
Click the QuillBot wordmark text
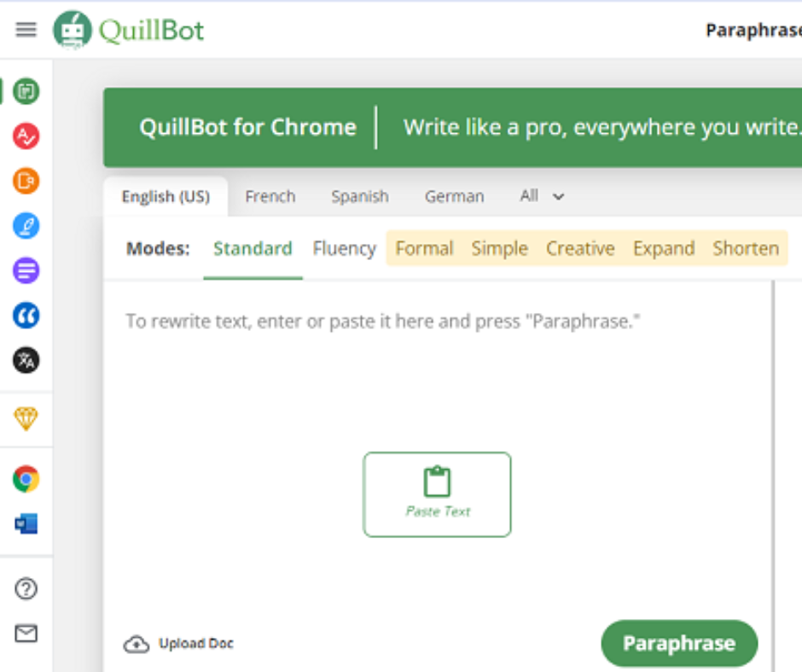point(151,31)
